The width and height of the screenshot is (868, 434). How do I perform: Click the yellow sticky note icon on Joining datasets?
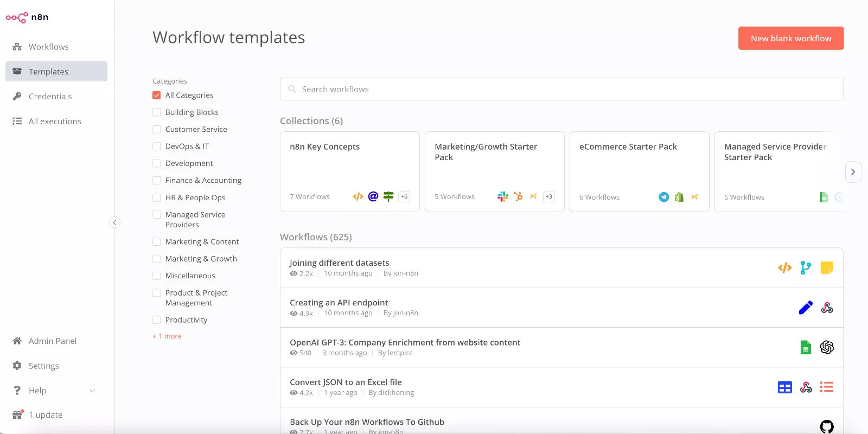(826, 267)
